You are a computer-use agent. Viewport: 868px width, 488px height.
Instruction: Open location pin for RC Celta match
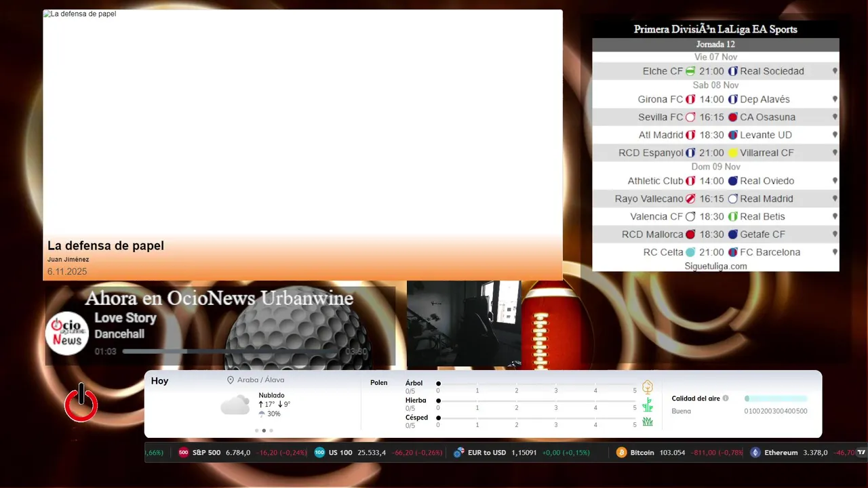click(835, 252)
